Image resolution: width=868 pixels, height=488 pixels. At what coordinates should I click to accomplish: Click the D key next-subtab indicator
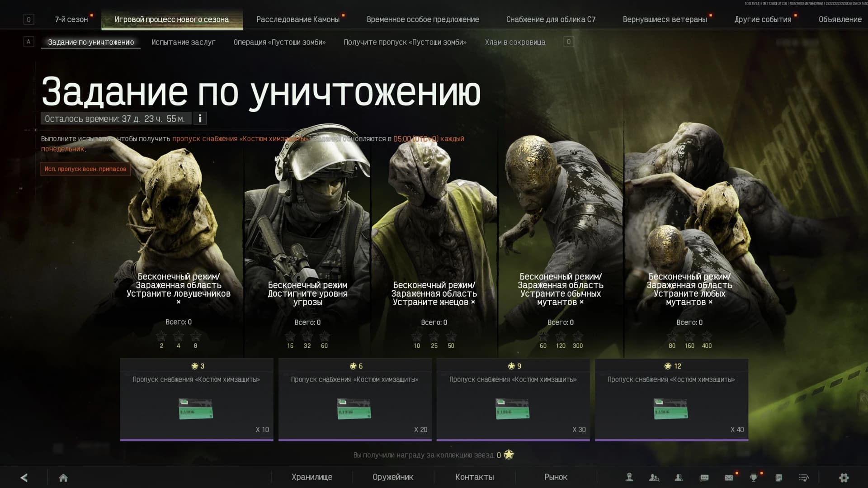(569, 42)
